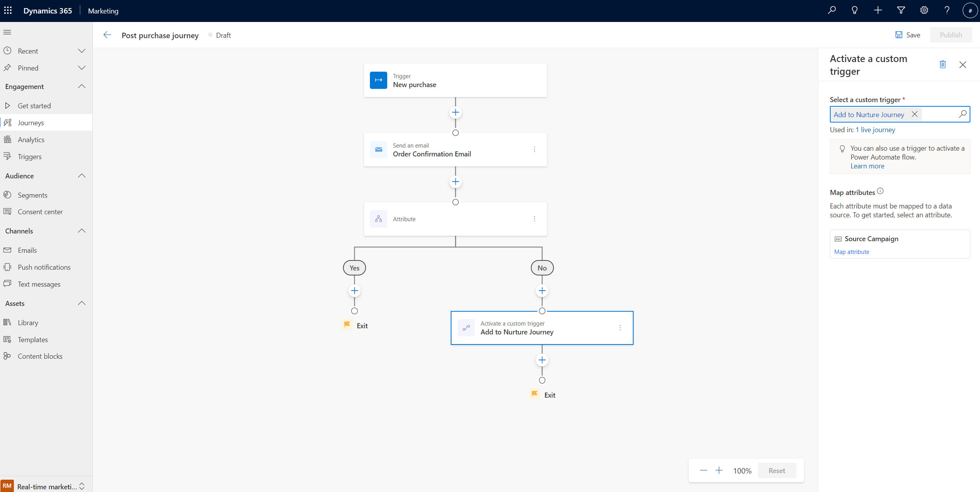This screenshot has height=492, width=980.
Task: Click the Attribute branch node icon
Action: pos(378,219)
